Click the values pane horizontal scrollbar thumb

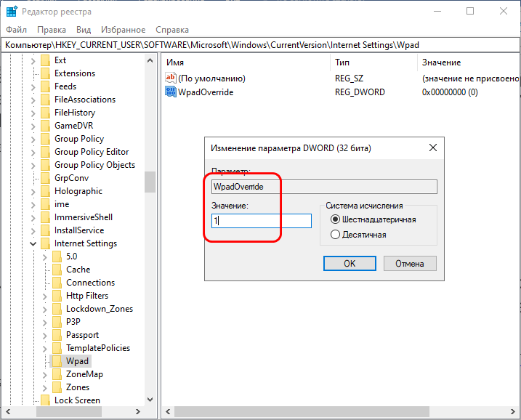click(x=302, y=412)
